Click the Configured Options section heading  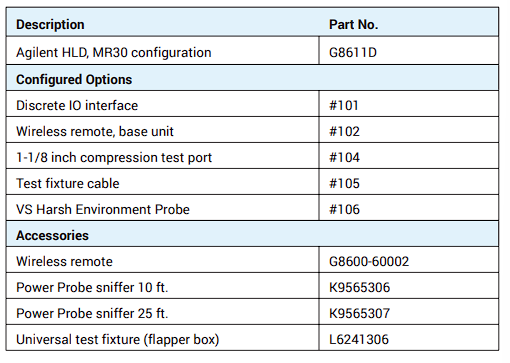(74, 80)
